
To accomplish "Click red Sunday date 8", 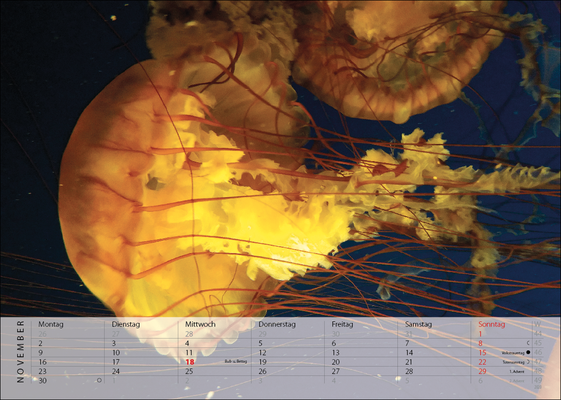I will (481, 343).
